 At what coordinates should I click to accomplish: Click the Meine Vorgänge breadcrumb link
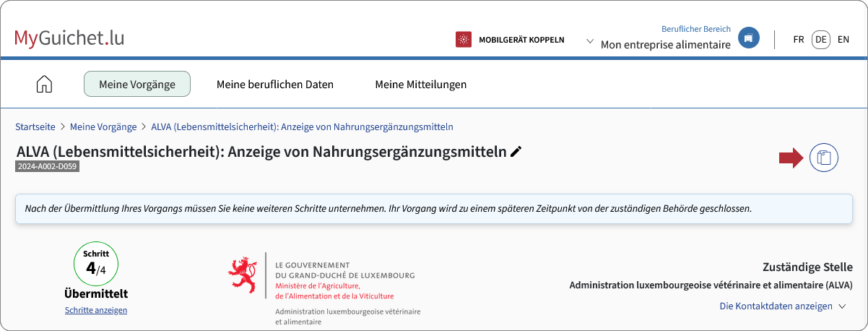[103, 126]
